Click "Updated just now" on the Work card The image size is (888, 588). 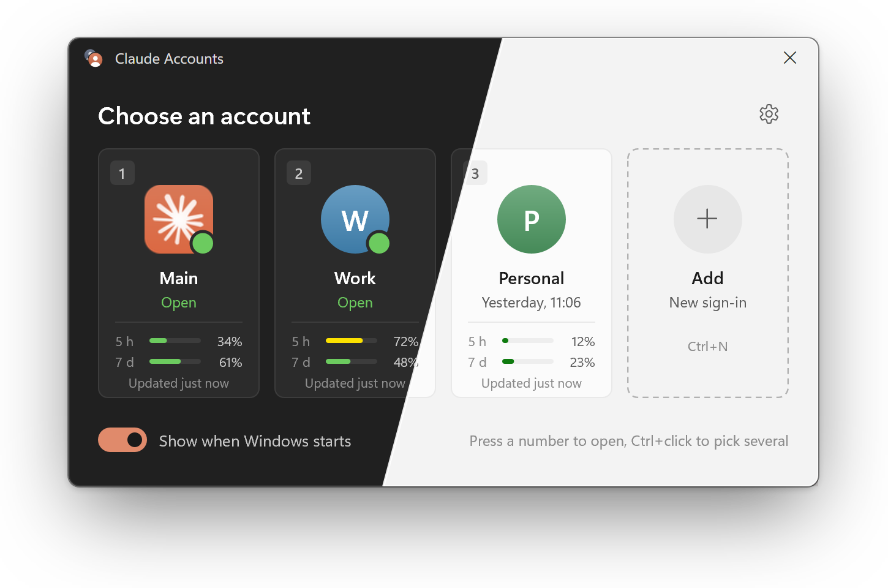pyautogui.click(x=355, y=383)
